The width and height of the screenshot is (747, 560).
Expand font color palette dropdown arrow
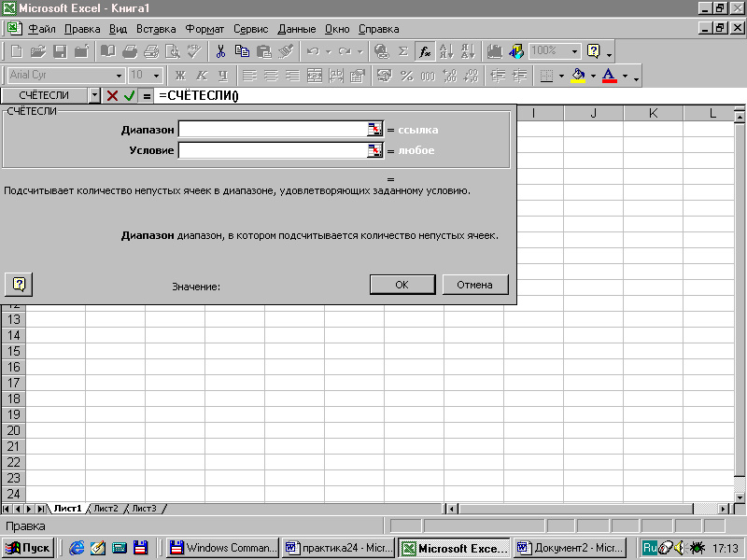point(625,76)
